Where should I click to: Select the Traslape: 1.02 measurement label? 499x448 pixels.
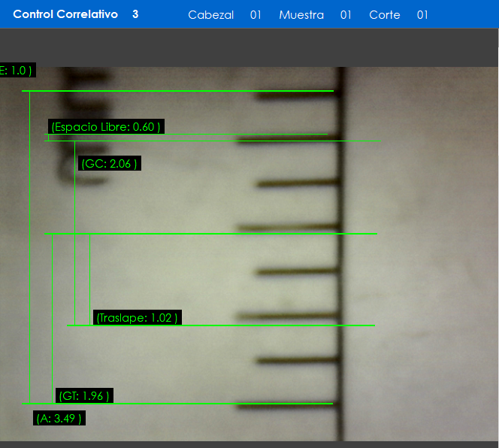coord(138,317)
